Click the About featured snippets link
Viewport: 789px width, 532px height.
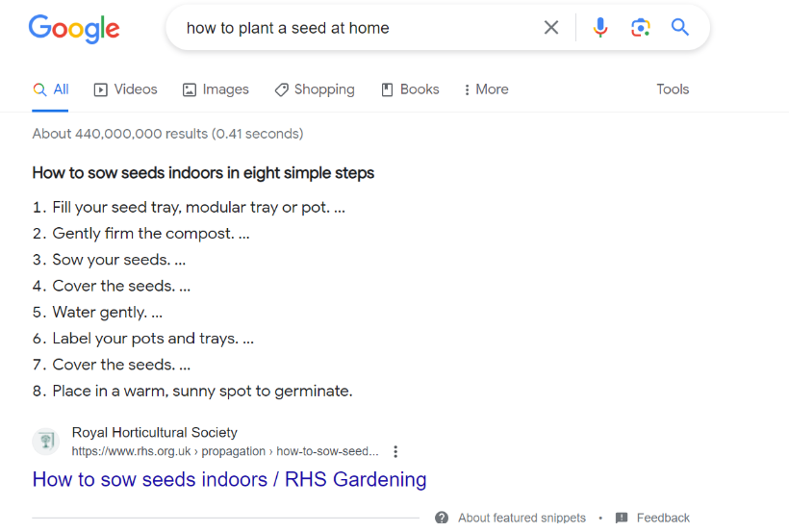(522, 518)
